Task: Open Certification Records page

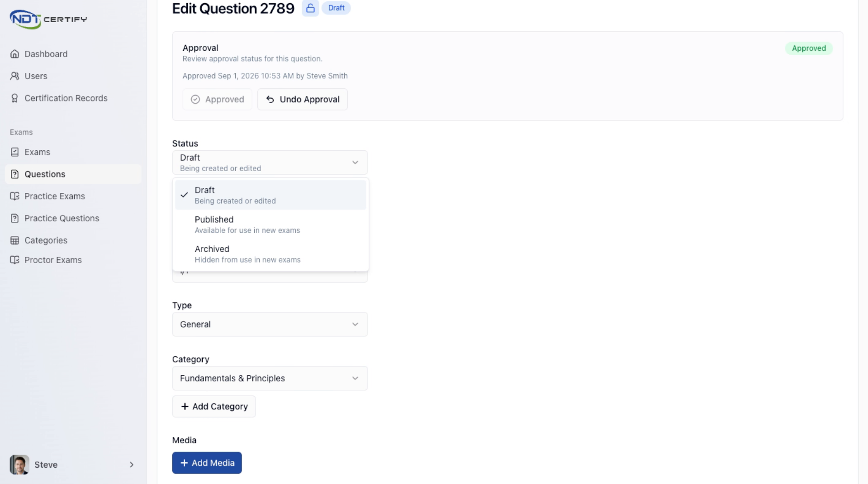Action: (73, 98)
